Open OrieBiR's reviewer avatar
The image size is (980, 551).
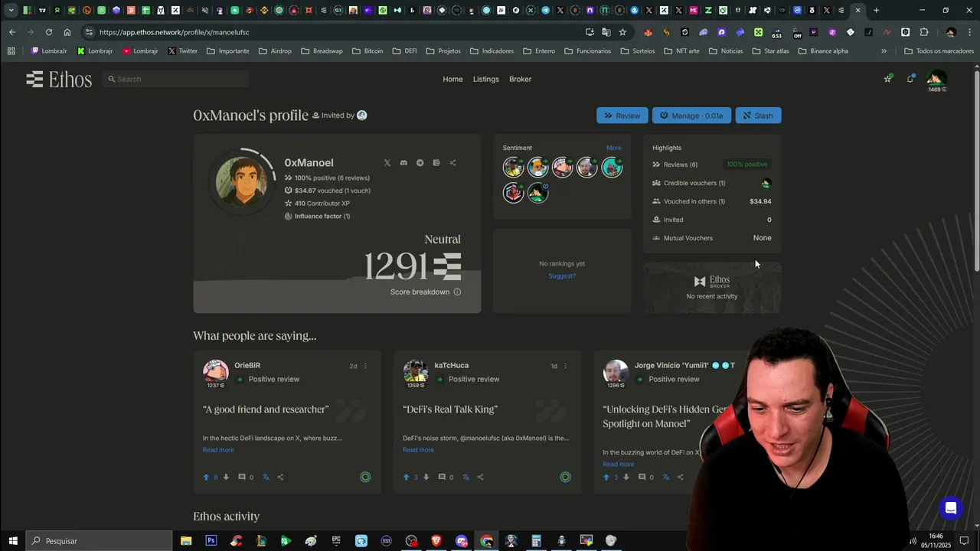(x=215, y=371)
